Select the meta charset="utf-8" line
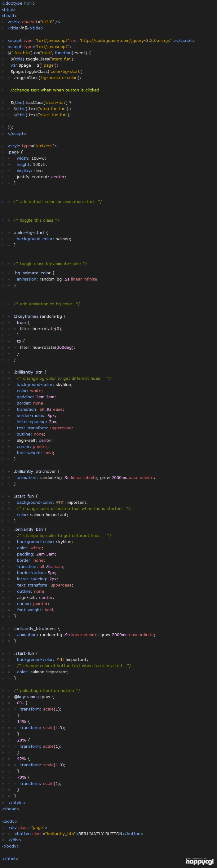 tap(34, 22)
